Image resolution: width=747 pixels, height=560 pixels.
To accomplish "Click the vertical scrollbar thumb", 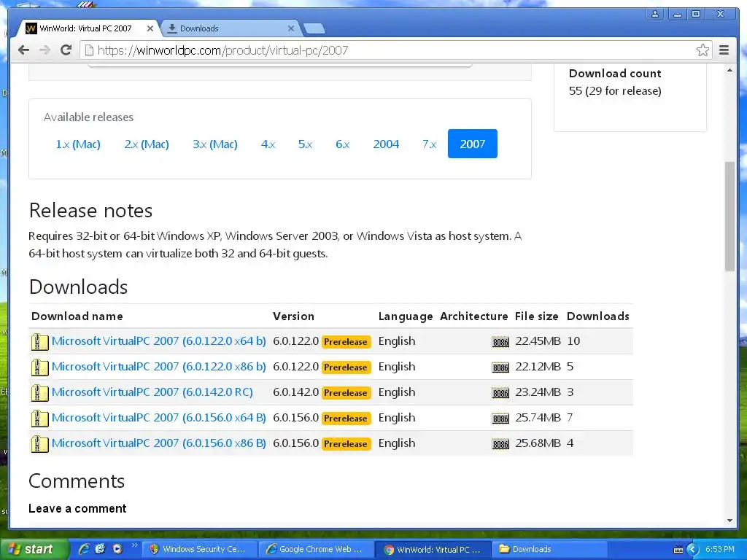I will click(x=729, y=217).
